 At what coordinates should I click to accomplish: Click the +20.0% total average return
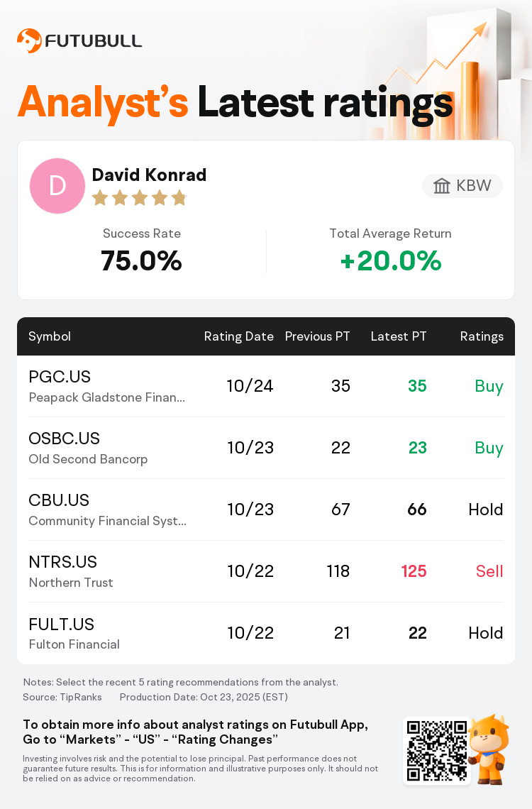point(390,261)
